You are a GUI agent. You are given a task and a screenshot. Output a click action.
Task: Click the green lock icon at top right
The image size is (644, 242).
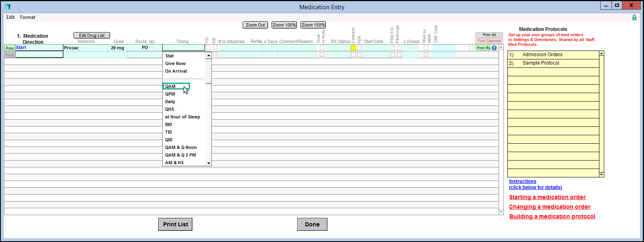pos(634,17)
